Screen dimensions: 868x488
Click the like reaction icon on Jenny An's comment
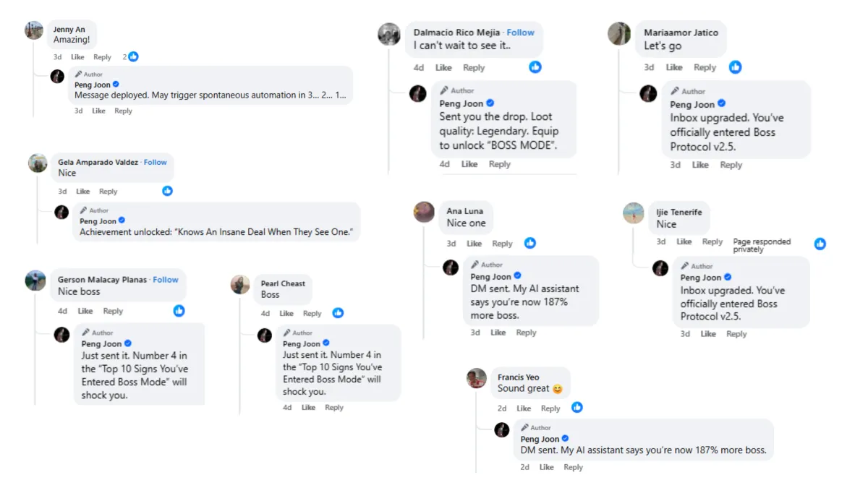click(x=133, y=56)
